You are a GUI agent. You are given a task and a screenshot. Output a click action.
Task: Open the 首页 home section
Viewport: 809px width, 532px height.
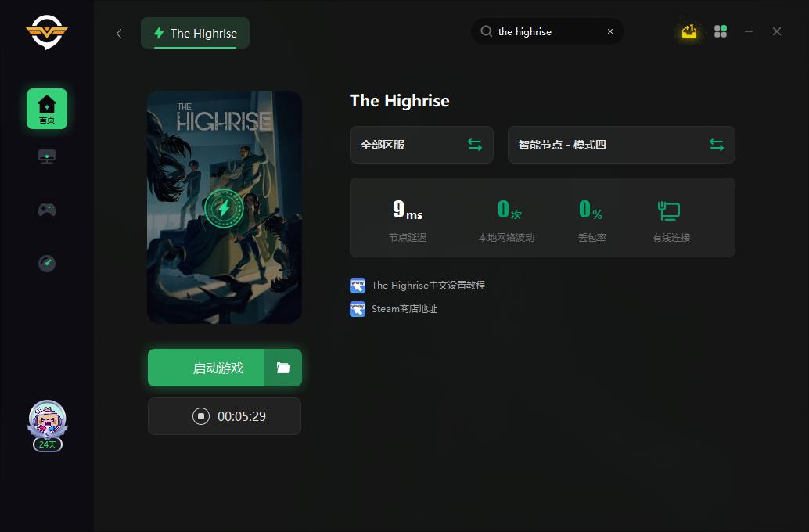pos(47,108)
